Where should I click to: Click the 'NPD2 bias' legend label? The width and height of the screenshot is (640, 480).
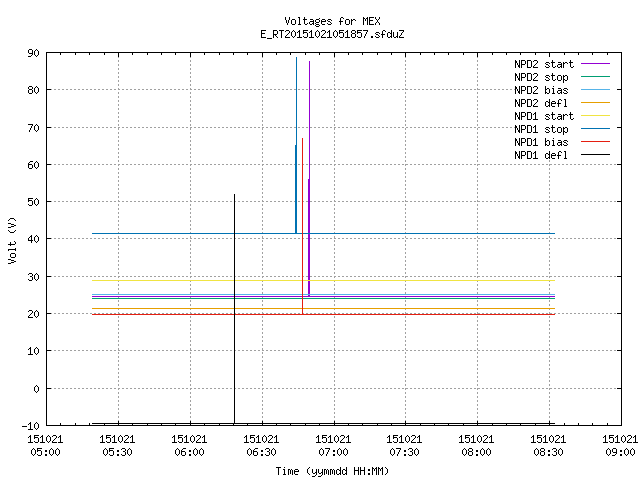point(541,90)
